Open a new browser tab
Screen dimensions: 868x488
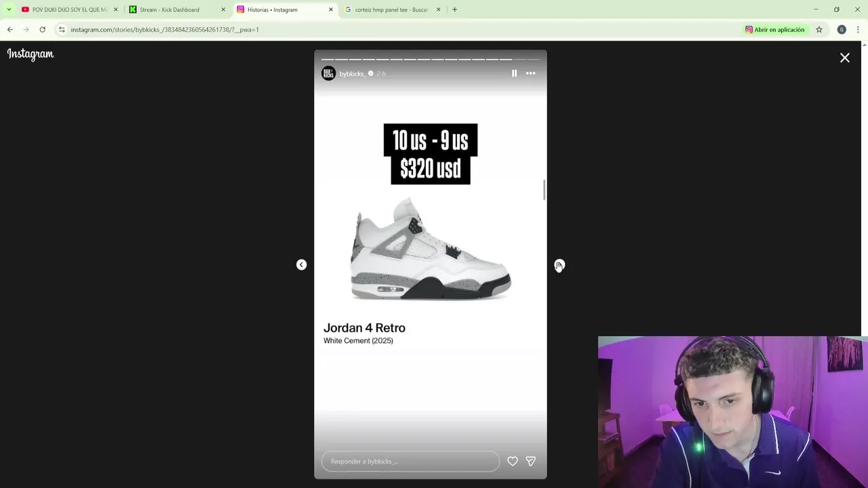coord(454,9)
